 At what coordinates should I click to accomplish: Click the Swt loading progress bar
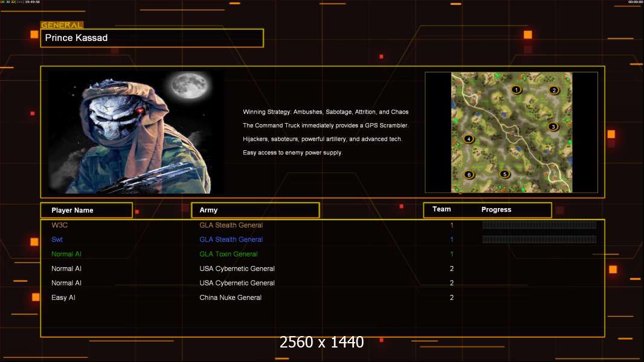(x=539, y=240)
